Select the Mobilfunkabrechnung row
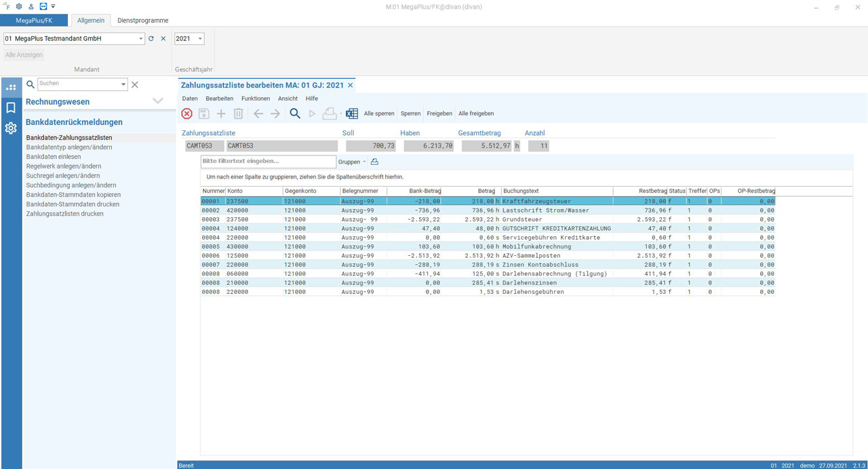 pyautogui.click(x=488, y=246)
